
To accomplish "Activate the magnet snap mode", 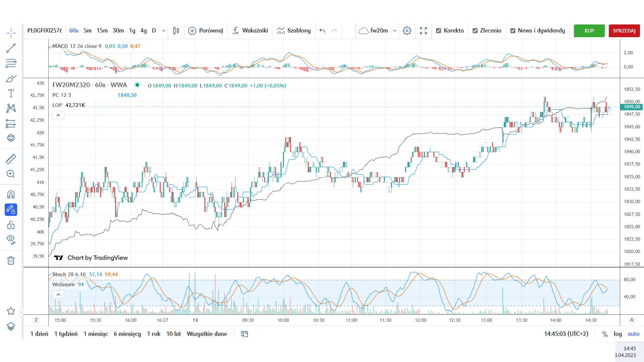I will point(11,195).
